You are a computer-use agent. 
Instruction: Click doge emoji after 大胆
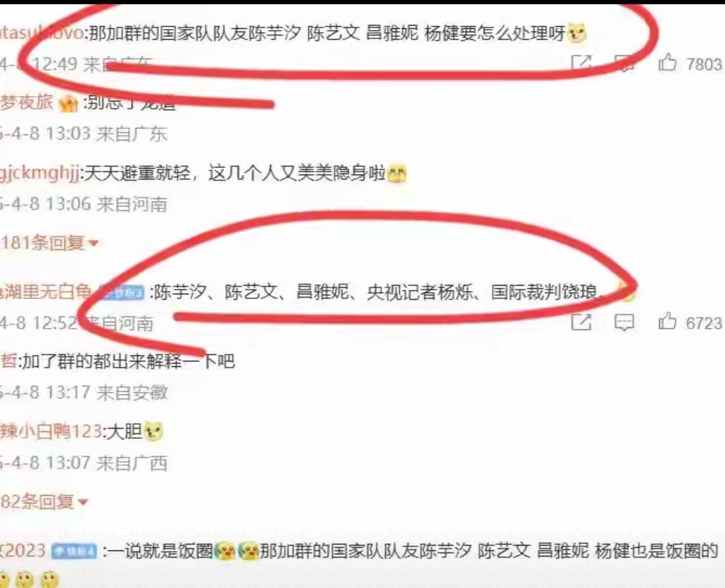click(x=153, y=432)
